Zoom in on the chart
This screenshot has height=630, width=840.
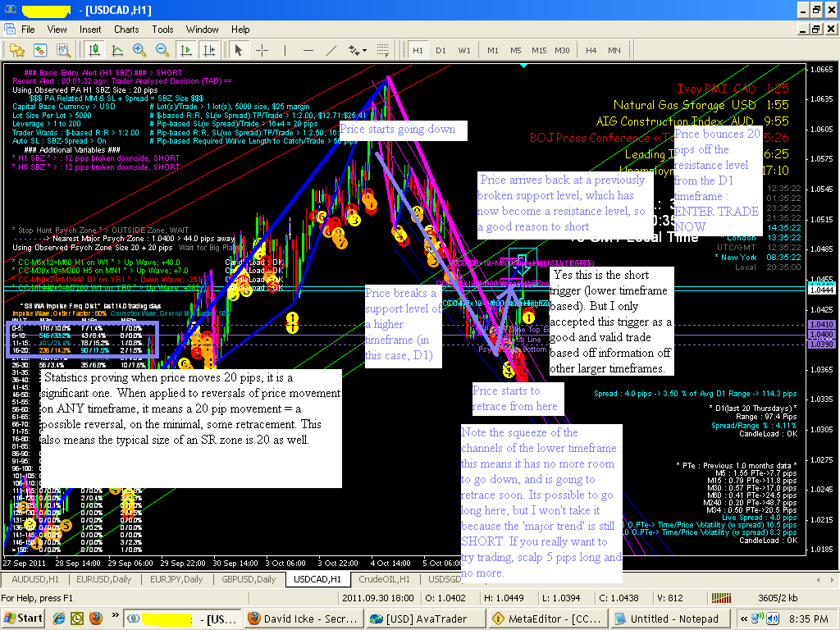coord(137,50)
